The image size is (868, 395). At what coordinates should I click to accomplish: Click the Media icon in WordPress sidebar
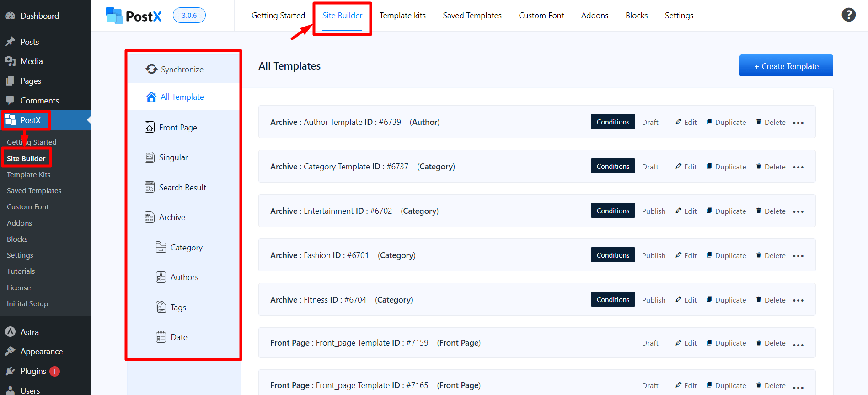click(11, 61)
